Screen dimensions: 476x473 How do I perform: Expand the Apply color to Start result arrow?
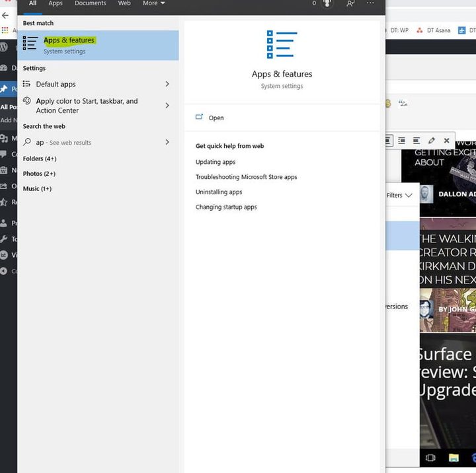tap(167, 106)
